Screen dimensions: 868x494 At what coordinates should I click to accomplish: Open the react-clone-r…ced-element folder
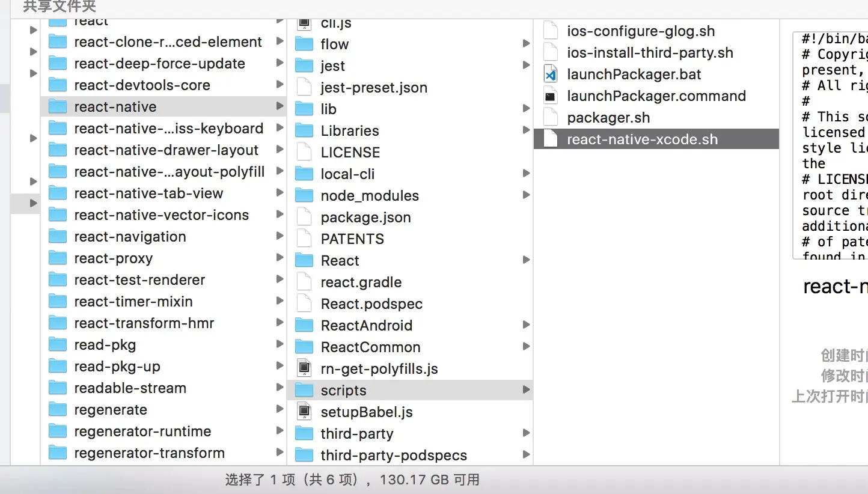(164, 42)
